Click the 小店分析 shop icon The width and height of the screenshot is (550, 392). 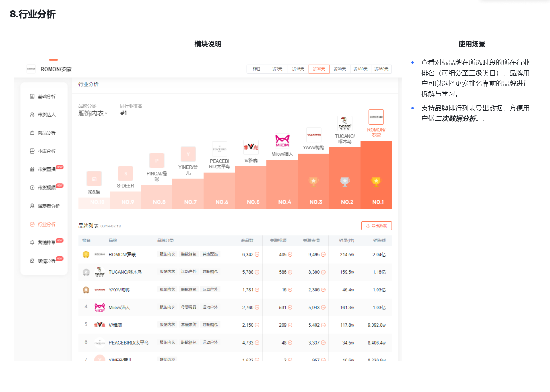point(32,151)
